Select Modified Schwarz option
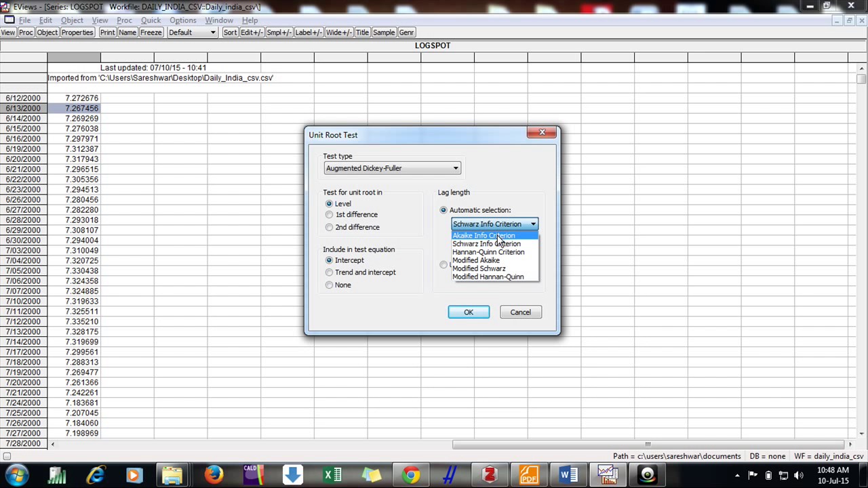The width and height of the screenshot is (868, 488). [495, 268]
